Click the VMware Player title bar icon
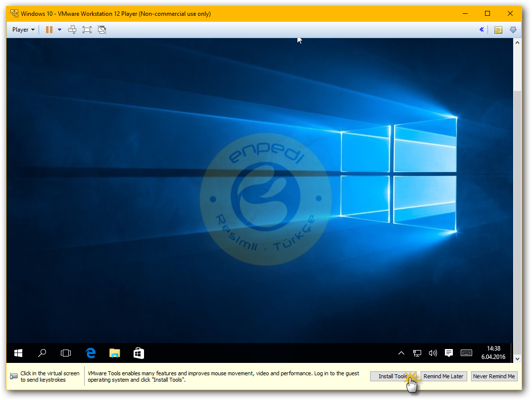Viewport: 532px width, 400px height. coord(14,13)
